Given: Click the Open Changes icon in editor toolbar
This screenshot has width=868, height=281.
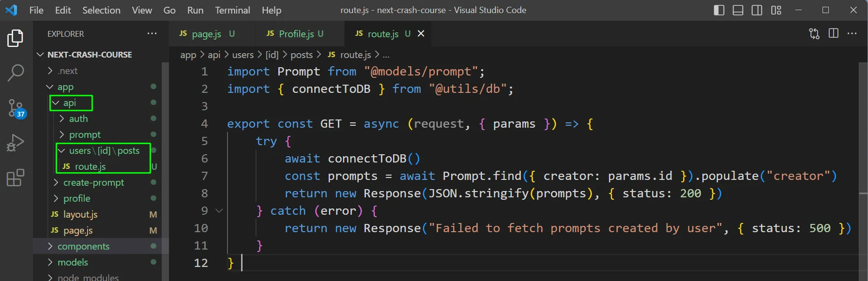Looking at the screenshot, I should (x=814, y=33).
